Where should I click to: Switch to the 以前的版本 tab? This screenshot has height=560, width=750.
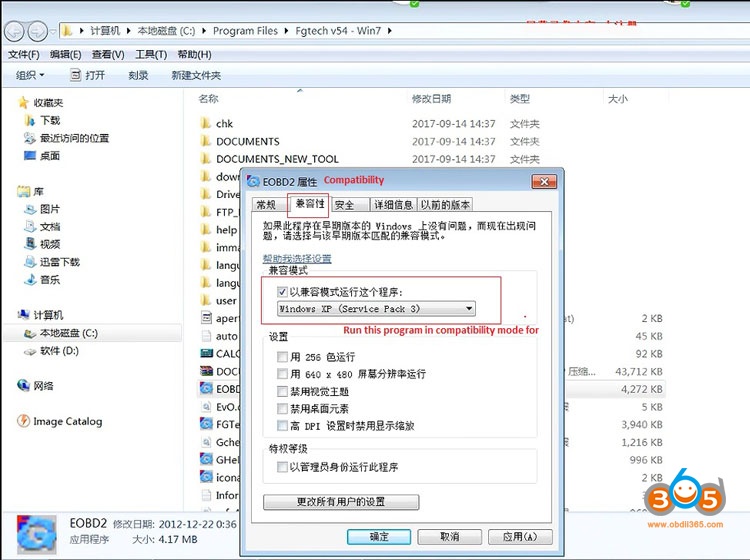point(445,205)
